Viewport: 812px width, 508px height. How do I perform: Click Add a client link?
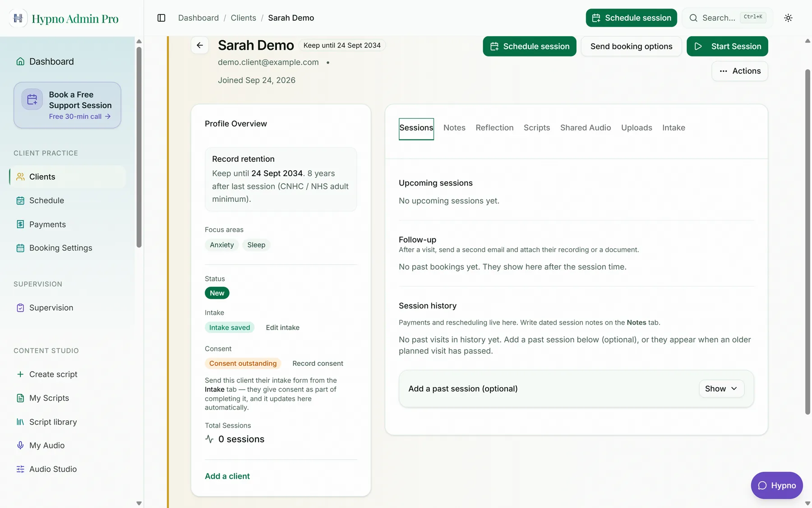(227, 476)
